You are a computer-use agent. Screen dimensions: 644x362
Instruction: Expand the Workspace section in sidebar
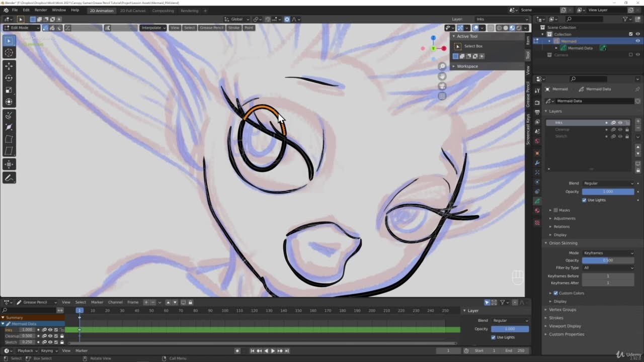[467, 66]
